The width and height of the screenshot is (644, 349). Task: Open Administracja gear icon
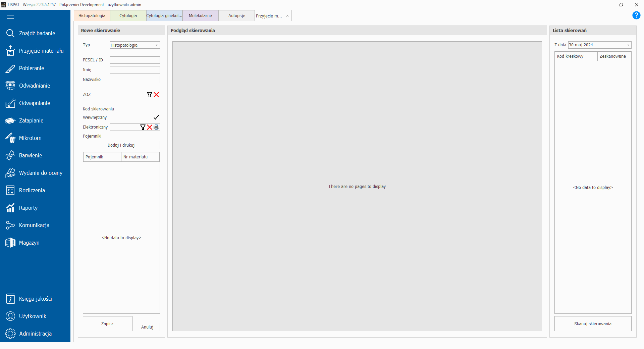point(10,334)
